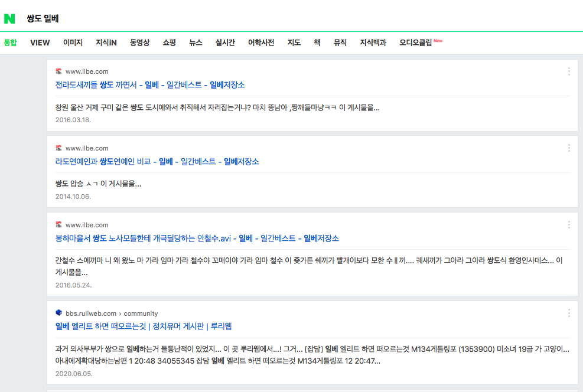Click the search query field text
The height and width of the screenshot is (392, 583).
pos(43,18)
